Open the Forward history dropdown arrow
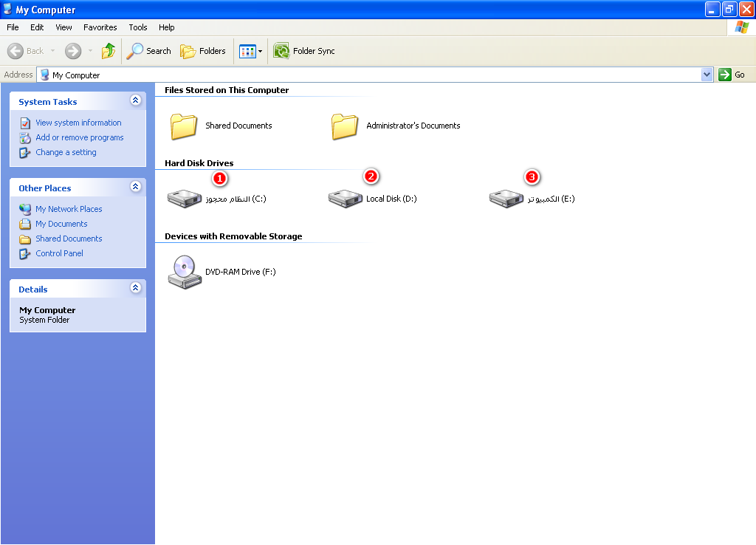The height and width of the screenshot is (545, 756). tap(90, 51)
